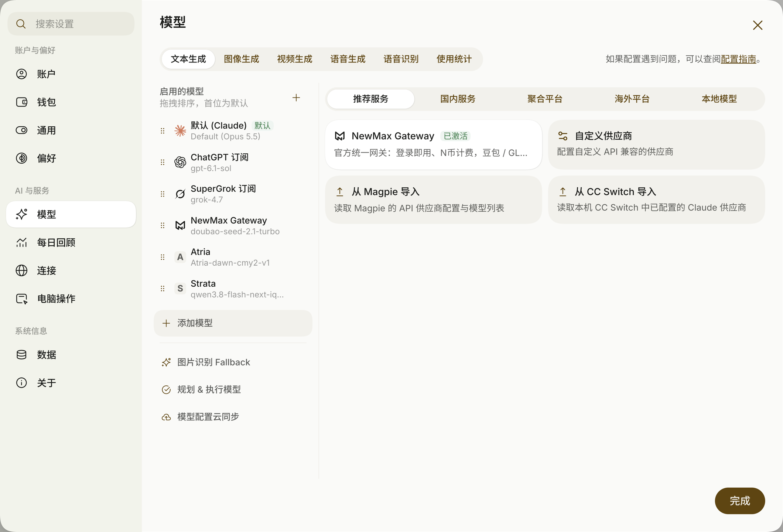Open the 每日回顾 settings page
Screen dimensions: 783x532
(71, 242)
